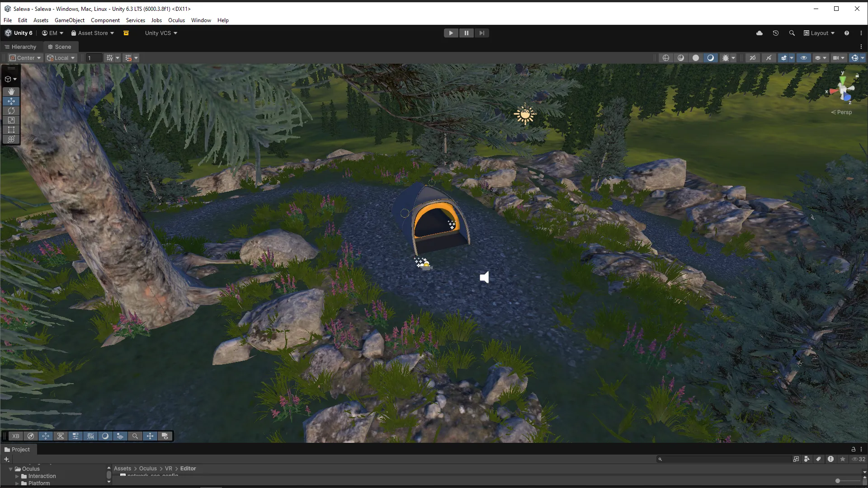Open the Center pivot mode dropdown
The height and width of the screenshot is (488, 868).
26,58
